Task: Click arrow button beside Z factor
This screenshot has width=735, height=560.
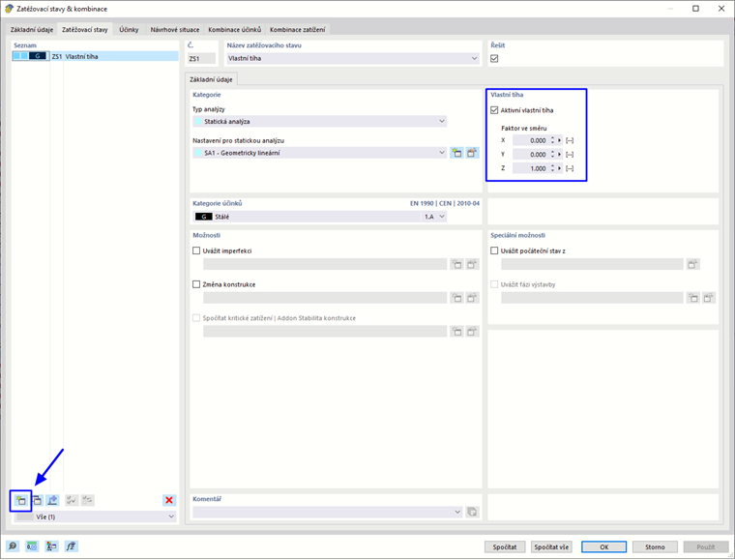Action: (x=560, y=168)
